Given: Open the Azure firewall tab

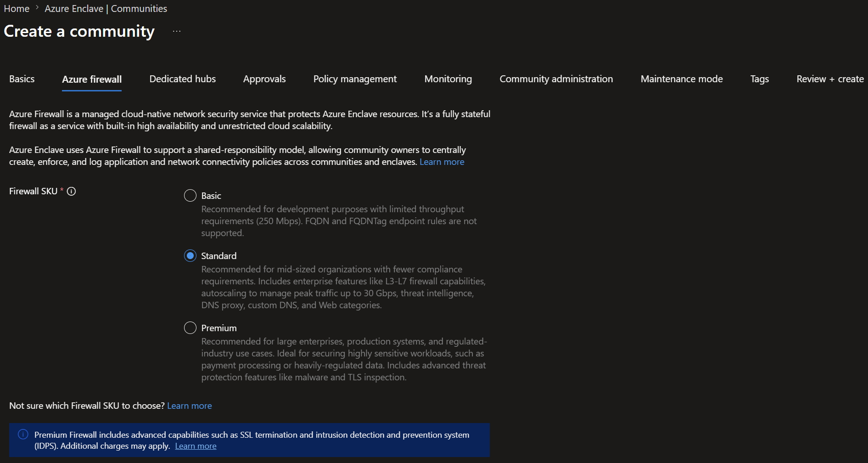Looking at the screenshot, I should pos(92,79).
